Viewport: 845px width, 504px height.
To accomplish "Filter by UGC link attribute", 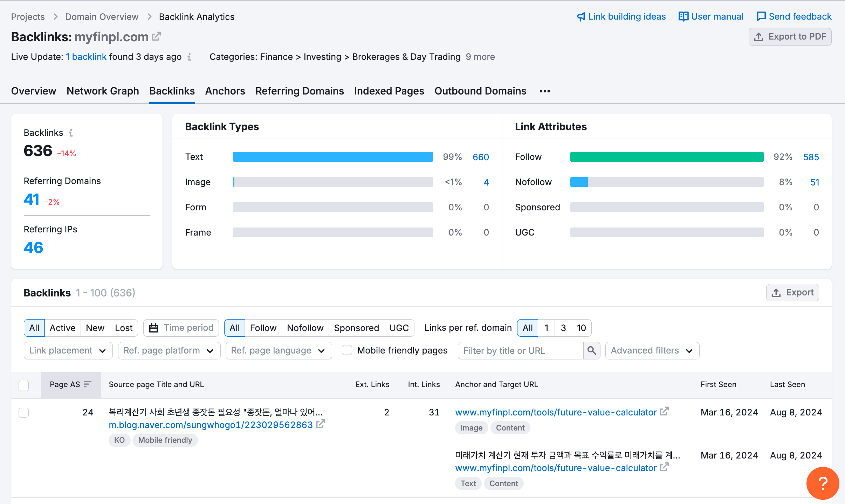I will (x=399, y=328).
